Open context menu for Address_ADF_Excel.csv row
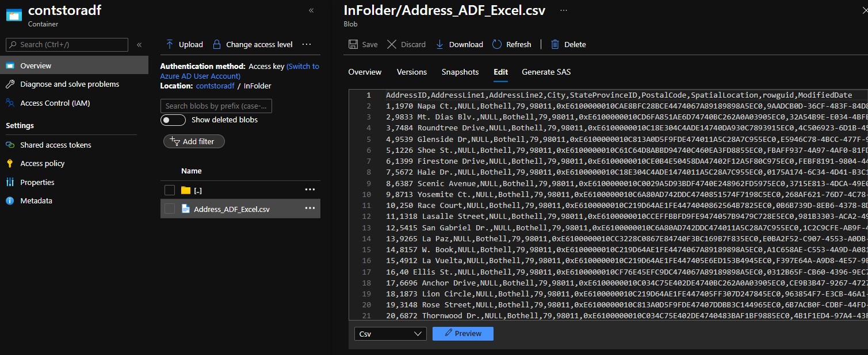Screen dimensions: 868x355 [310, 209]
